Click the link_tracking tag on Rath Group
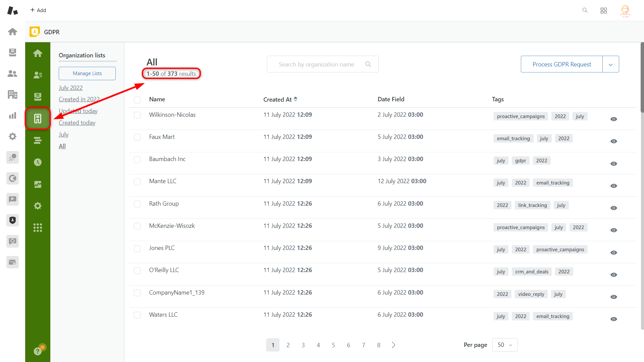644x362 pixels. [x=532, y=205]
